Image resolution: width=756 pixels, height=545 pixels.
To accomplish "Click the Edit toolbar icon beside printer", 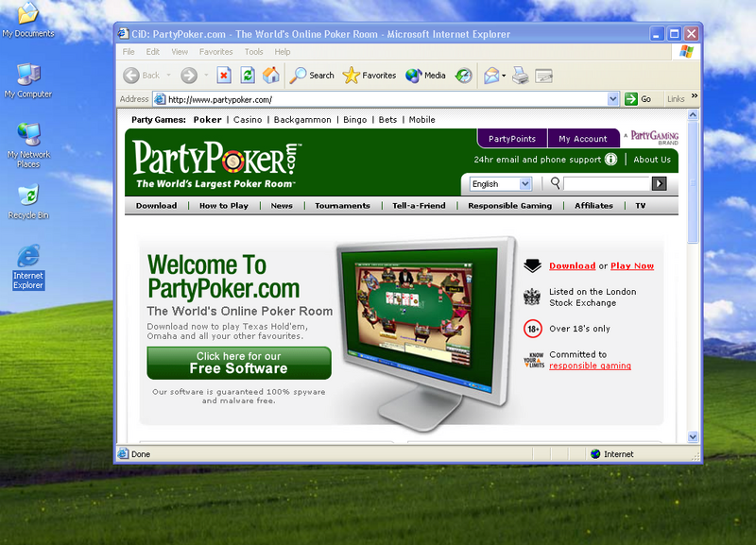I will [x=544, y=76].
